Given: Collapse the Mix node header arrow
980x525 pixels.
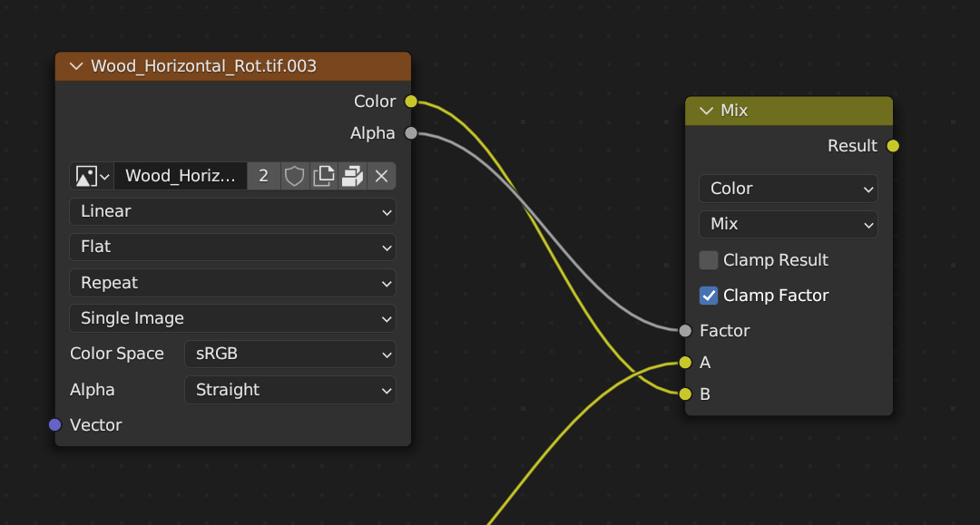Looking at the screenshot, I should pos(706,111).
